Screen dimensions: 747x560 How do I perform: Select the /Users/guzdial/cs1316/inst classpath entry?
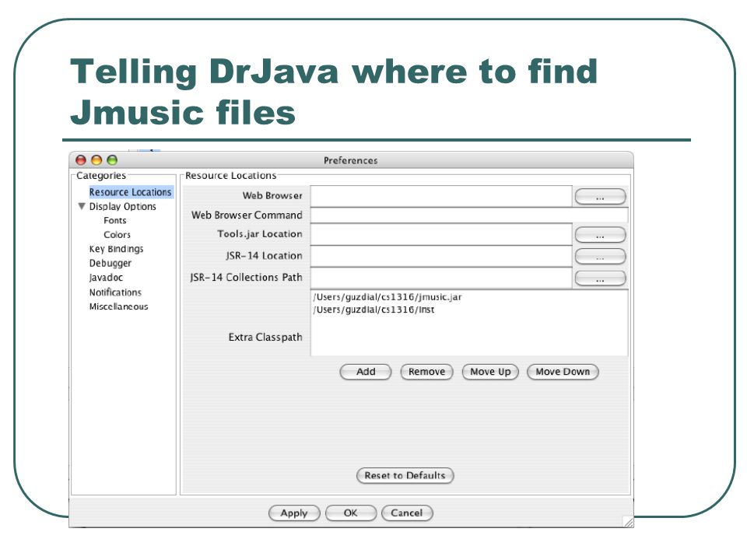pyautogui.click(x=373, y=310)
